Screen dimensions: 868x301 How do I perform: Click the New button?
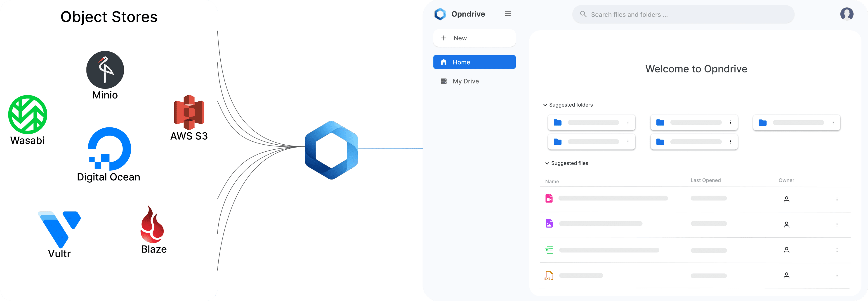coord(474,38)
